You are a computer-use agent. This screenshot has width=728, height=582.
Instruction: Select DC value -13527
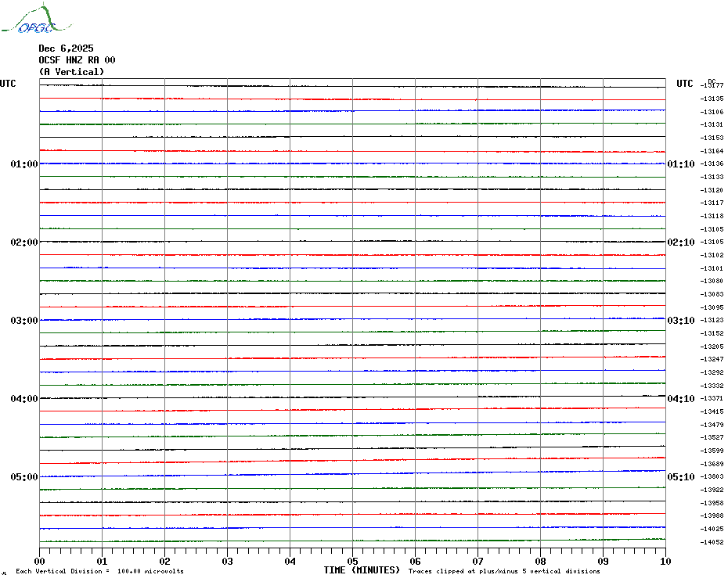click(712, 437)
